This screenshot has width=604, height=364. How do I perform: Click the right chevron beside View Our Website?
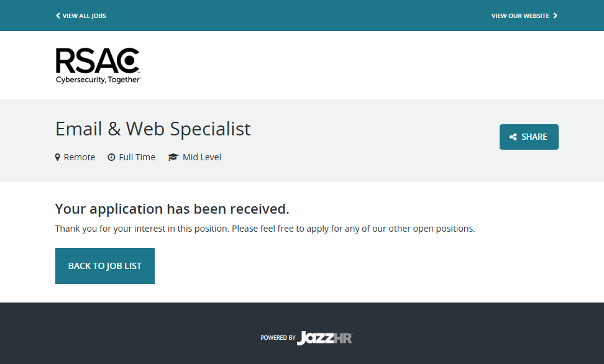pos(556,16)
